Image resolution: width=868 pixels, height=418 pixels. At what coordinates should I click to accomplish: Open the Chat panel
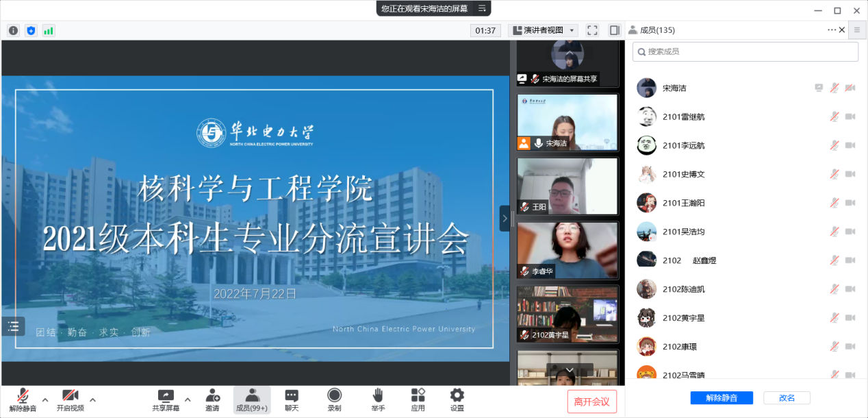(x=292, y=399)
